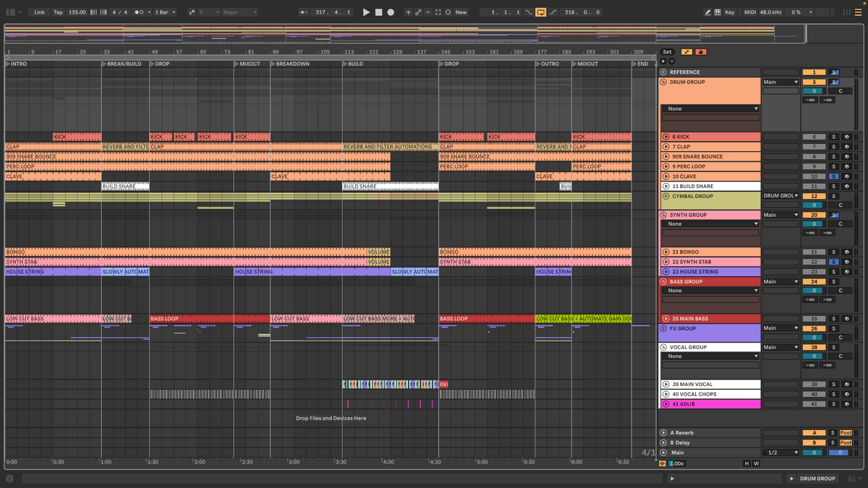
Task: Click the Tap tempo button
Action: pos(58,12)
